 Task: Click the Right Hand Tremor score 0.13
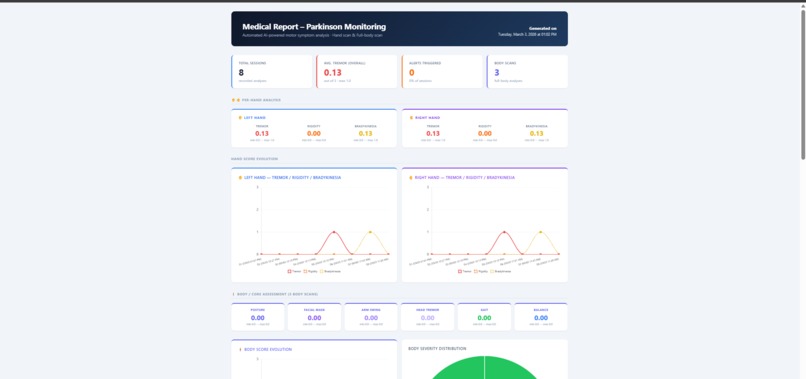point(433,134)
